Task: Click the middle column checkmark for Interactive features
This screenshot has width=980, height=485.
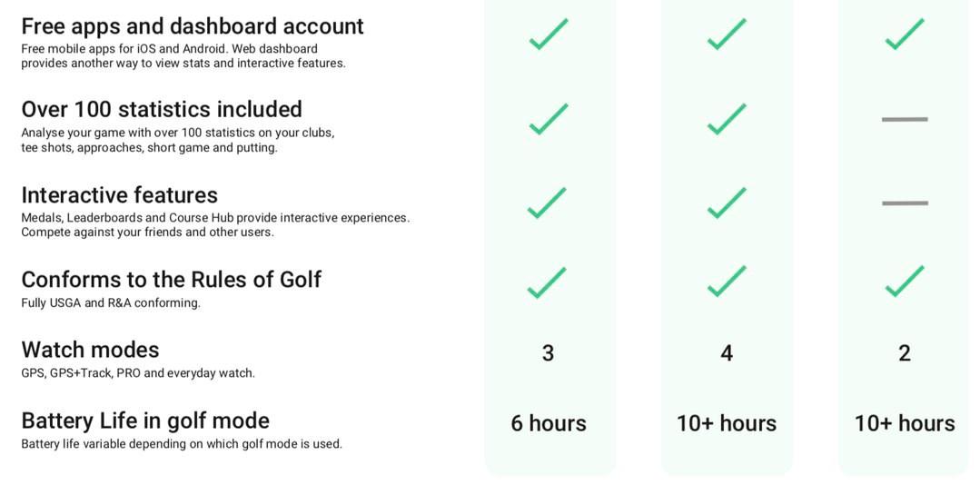Action: click(x=727, y=203)
